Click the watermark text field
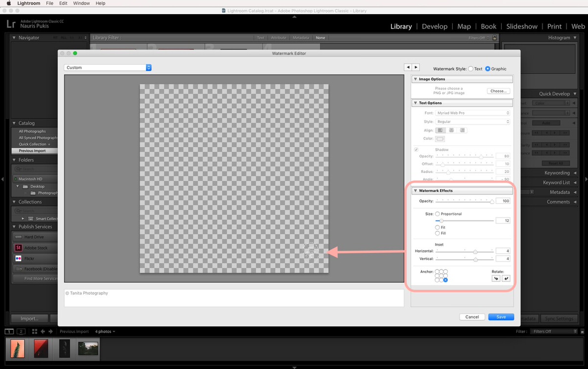This screenshot has width=588, height=369. click(x=234, y=298)
